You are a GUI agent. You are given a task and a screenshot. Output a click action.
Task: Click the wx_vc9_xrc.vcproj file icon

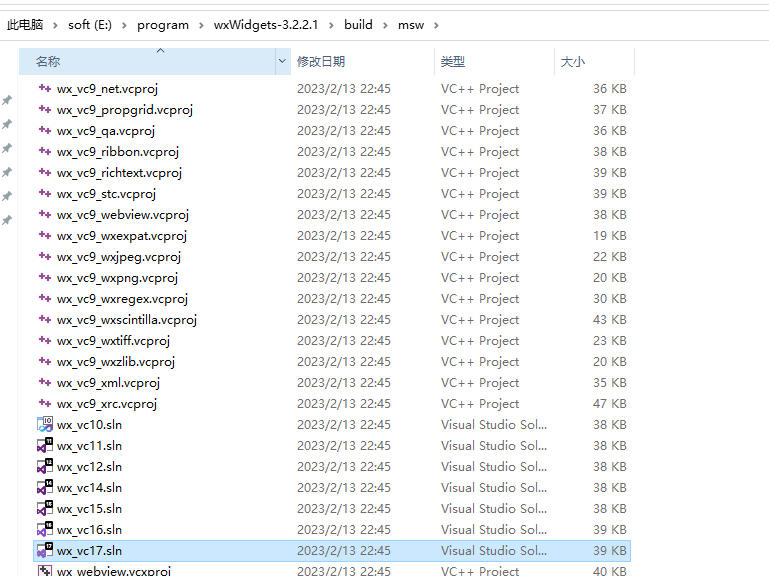45,403
